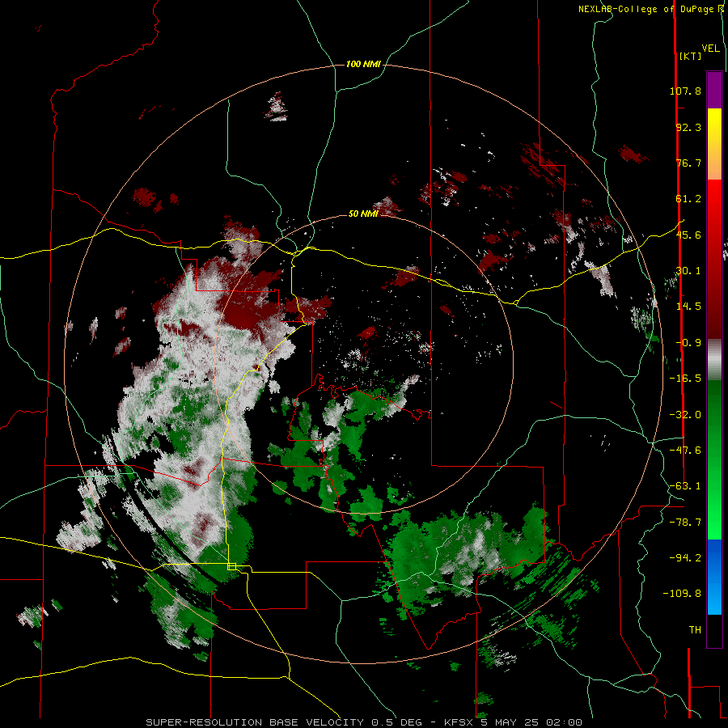This screenshot has height=728, width=728.
Task: Click the 107.8 velocity scale value
Action: point(685,91)
